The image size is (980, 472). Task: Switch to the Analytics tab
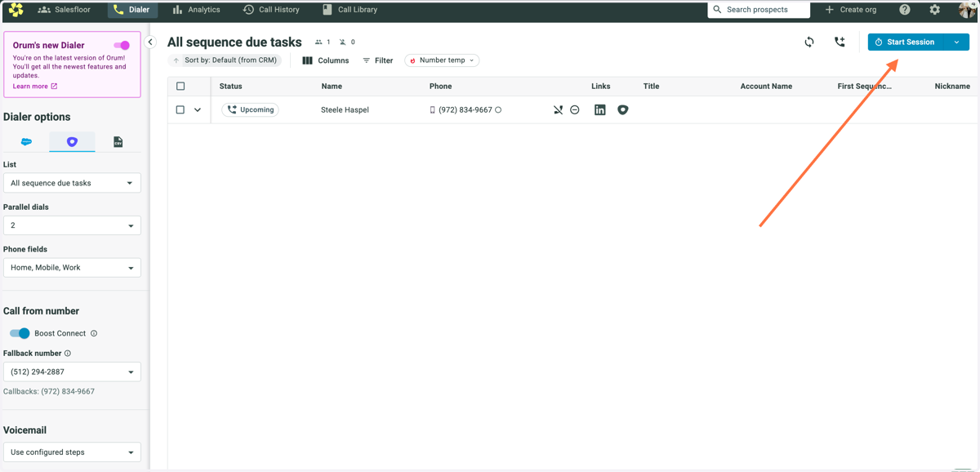(196, 10)
